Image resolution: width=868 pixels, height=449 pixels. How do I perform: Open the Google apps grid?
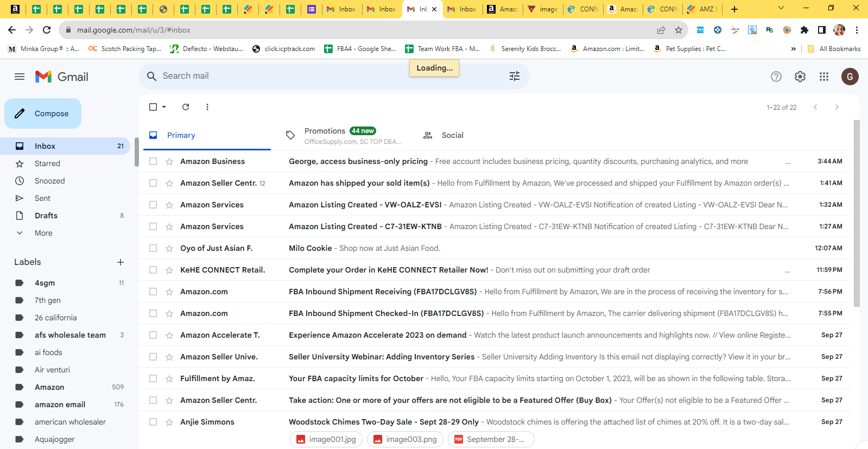(x=824, y=77)
